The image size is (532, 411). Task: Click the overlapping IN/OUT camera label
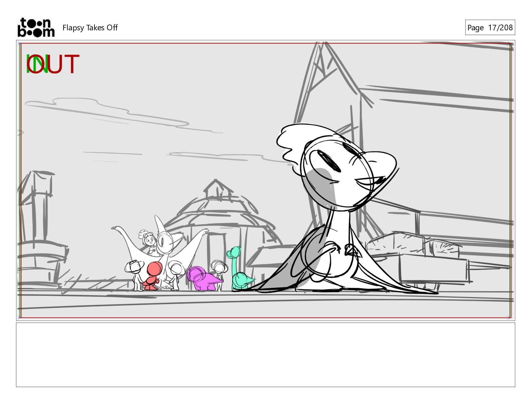tap(53, 64)
